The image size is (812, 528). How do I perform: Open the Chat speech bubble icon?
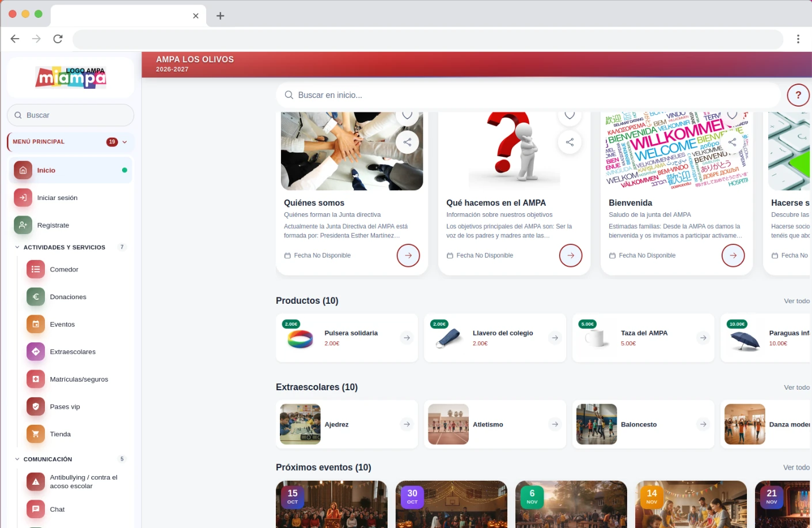36,510
